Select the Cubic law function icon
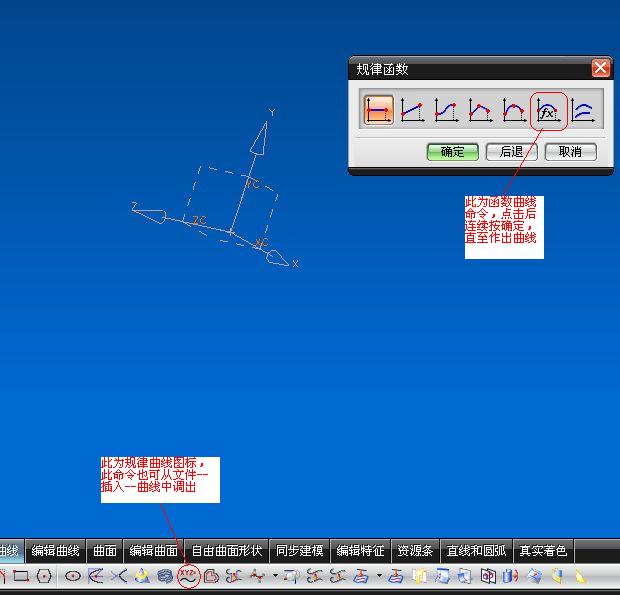This screenshot has width=620, height=595. (x=446, y=110)
